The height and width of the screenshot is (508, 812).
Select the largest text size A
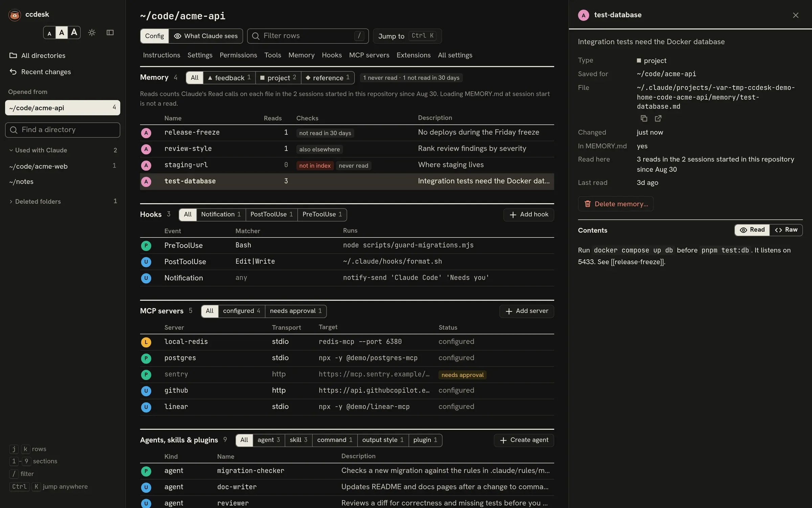click(74, 33)
